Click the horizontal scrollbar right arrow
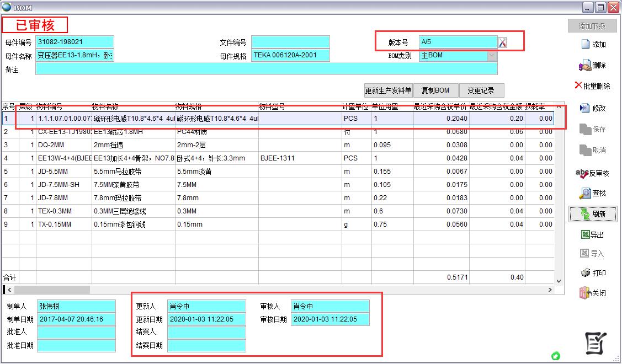 [550, 290]
